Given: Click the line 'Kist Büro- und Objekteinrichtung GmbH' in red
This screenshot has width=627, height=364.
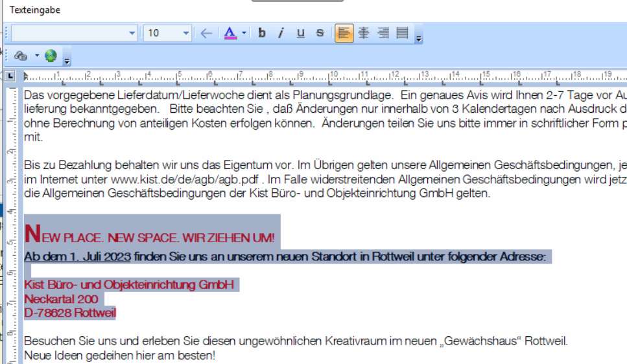Looking at the screenshot, I should [129, 284].
